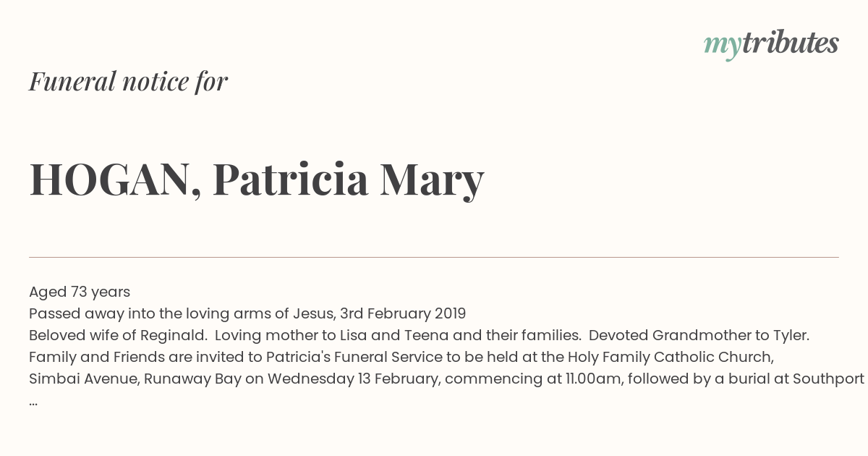The height and width of the screenshot is (456, 868).
Task: Click the 'tributes' part of the logo
Action: (x=790, y=43)
